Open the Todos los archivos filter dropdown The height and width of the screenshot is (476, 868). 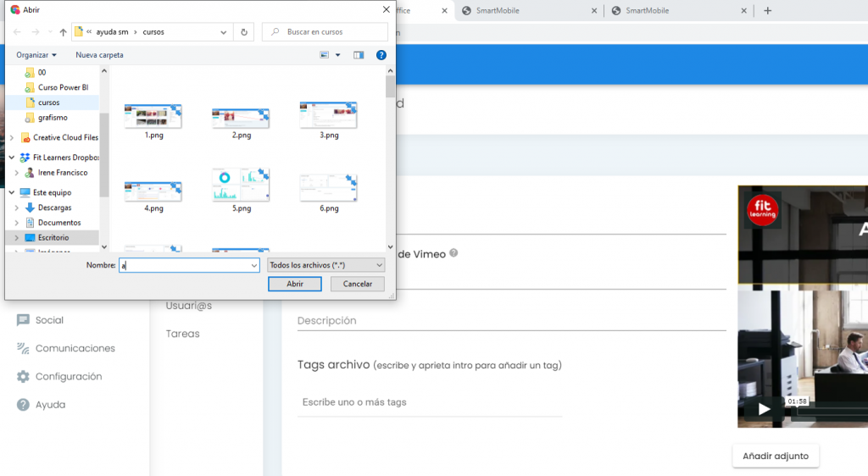pos(326,265)
